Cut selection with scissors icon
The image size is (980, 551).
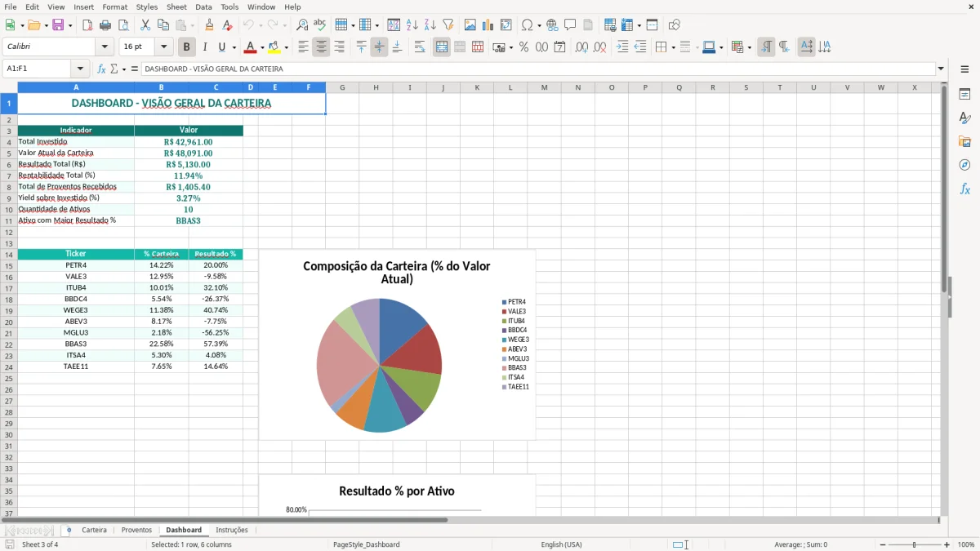click(x=145, y=25)
